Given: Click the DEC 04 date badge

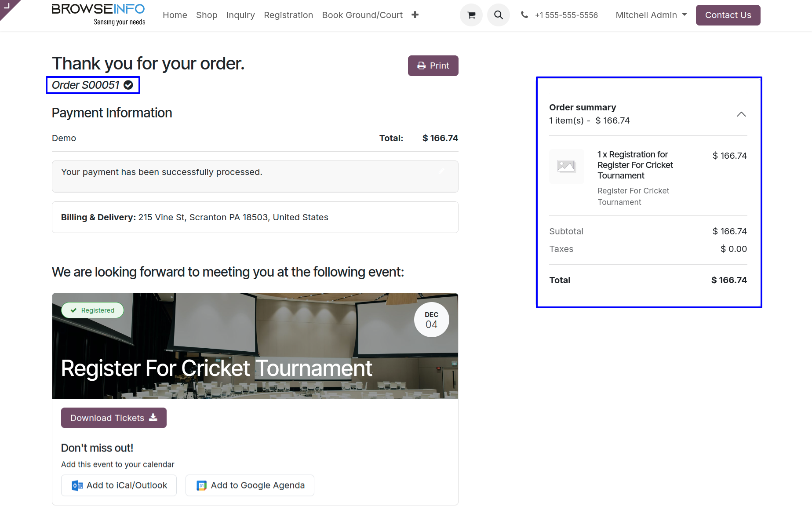Looking at the screenshot, I should 431,320.
